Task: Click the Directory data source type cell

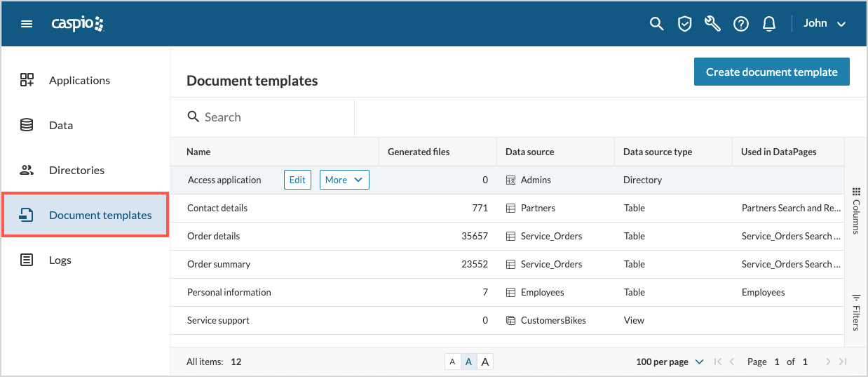Action: pos(642,180)
